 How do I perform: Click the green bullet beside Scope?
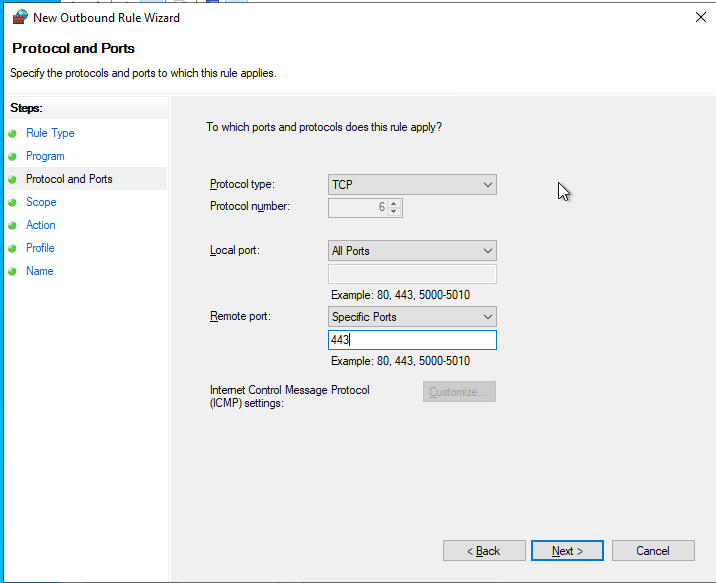pyautogui.click(x=12, y=202)
